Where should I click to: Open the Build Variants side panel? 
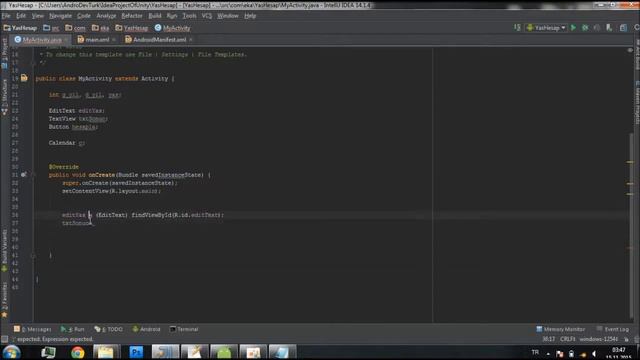click(4, 251)
